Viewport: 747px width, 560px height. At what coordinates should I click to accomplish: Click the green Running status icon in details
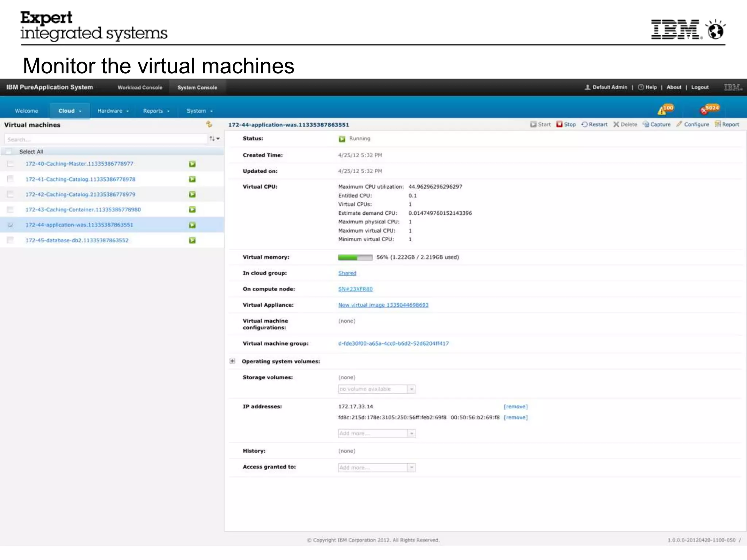coord(342,139)
